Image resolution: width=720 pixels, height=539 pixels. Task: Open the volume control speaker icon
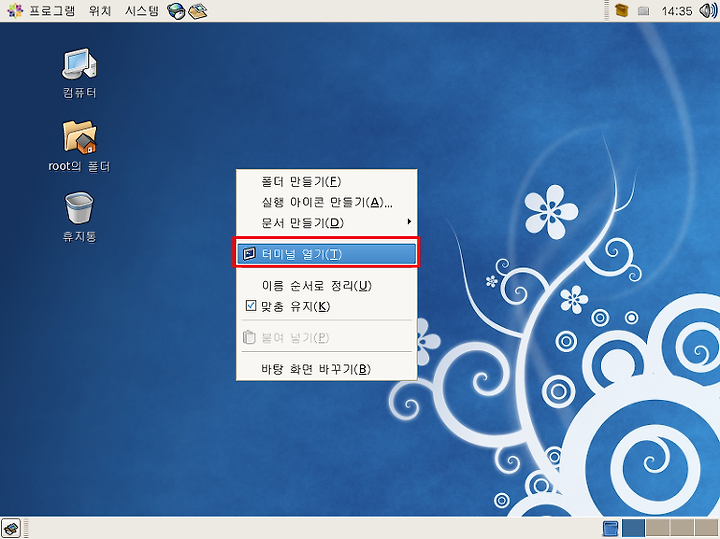tap(708, 11)
